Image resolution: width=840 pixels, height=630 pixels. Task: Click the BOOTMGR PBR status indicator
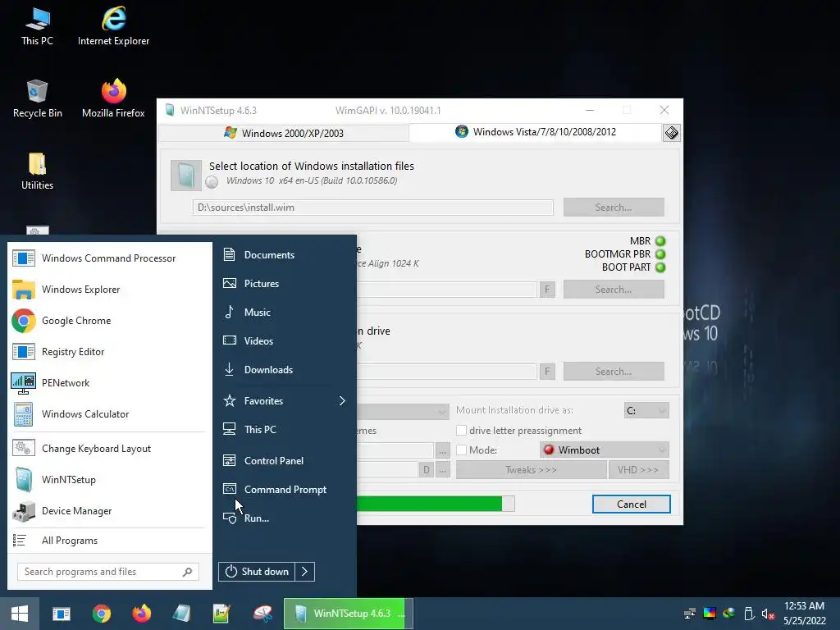click(660, 254)
